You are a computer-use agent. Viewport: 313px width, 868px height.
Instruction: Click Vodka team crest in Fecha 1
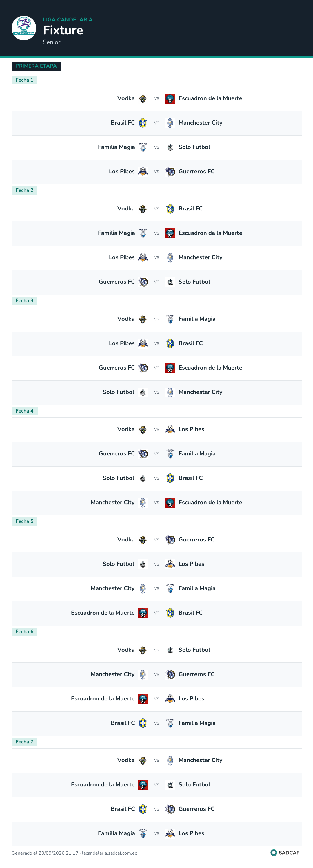[x=143, y=99]
